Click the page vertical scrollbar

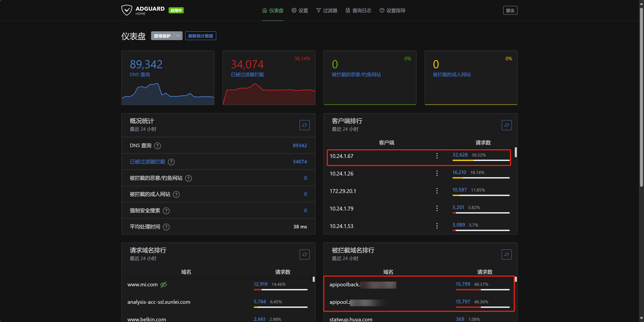tap(641, 98)
